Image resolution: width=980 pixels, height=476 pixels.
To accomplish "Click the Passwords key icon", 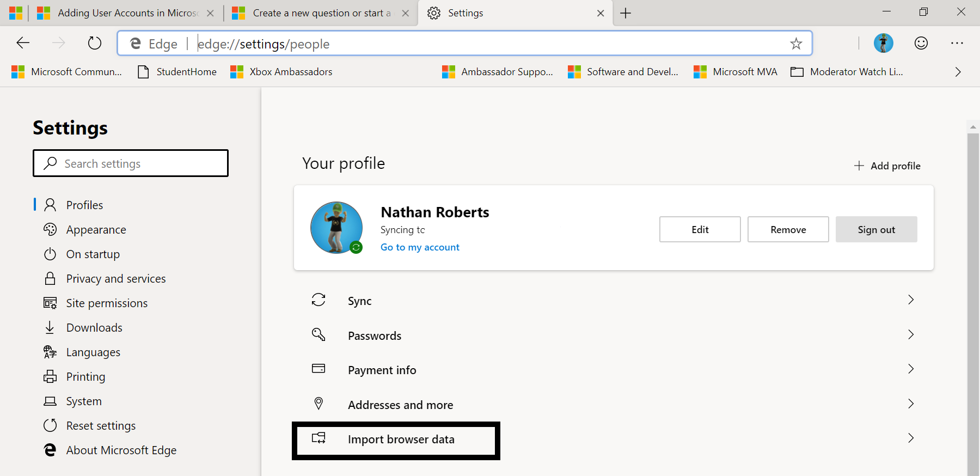I will click(x=318, y=334).
